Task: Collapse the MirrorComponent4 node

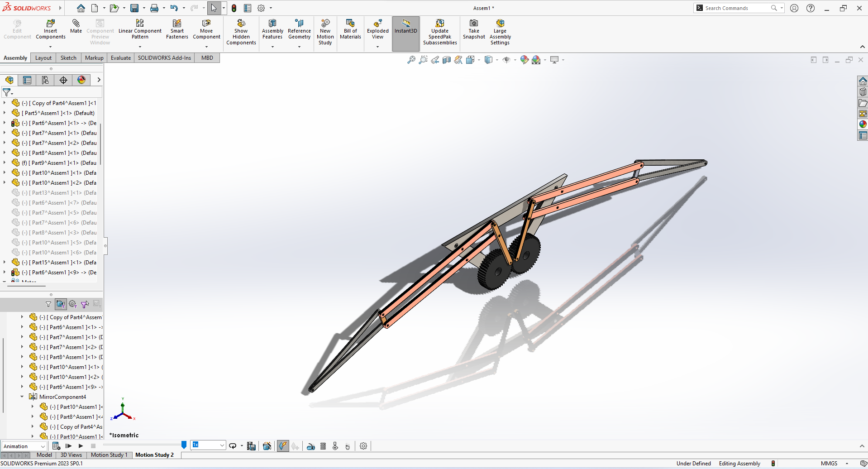Action: coord(22,397)
